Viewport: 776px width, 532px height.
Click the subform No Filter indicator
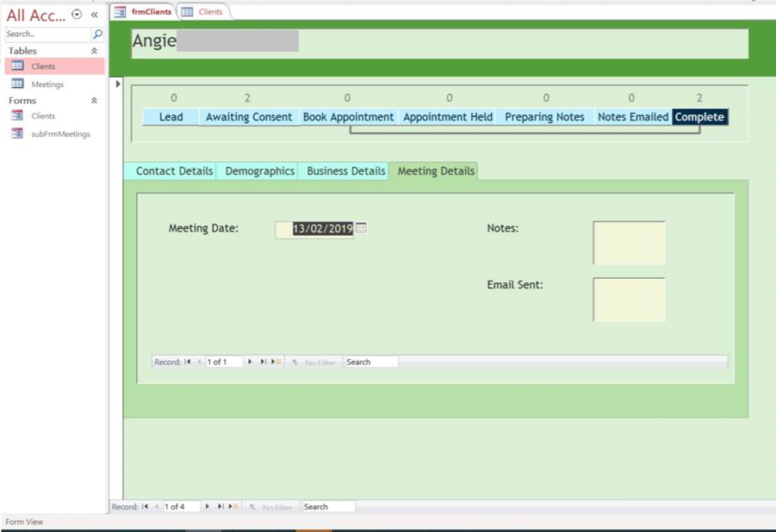(314, 362)
